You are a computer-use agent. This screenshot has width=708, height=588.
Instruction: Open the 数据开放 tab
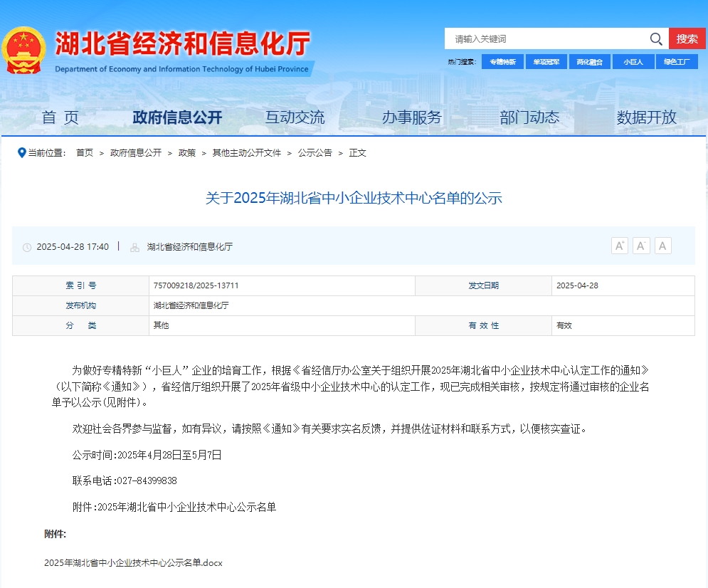647,117
